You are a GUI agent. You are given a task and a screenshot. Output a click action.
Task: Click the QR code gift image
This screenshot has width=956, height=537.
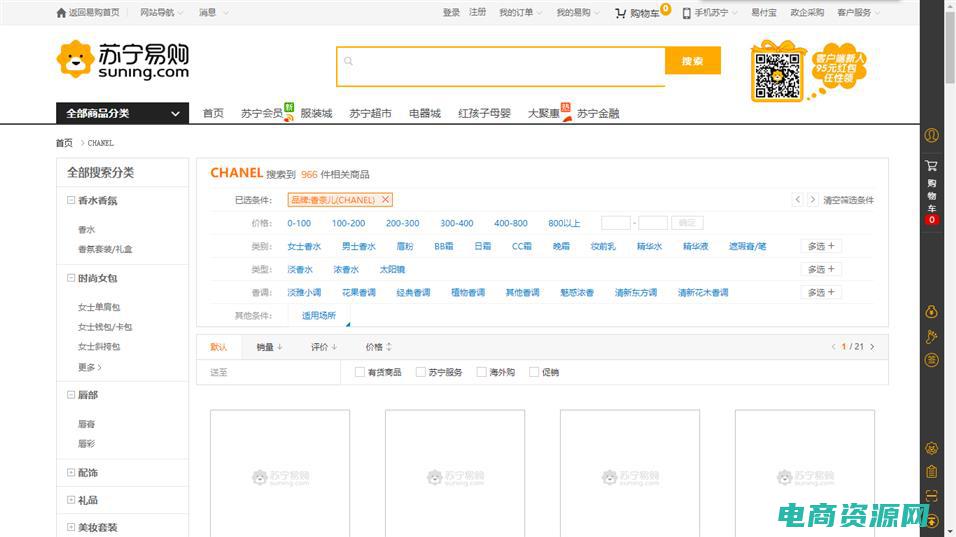coord(777,72)
